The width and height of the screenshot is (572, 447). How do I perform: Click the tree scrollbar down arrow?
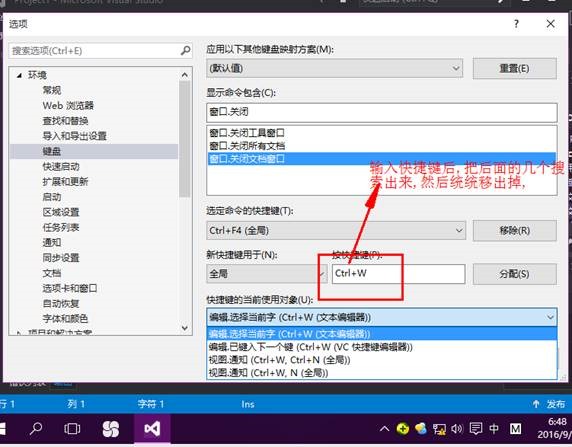(x=185, y=328)
